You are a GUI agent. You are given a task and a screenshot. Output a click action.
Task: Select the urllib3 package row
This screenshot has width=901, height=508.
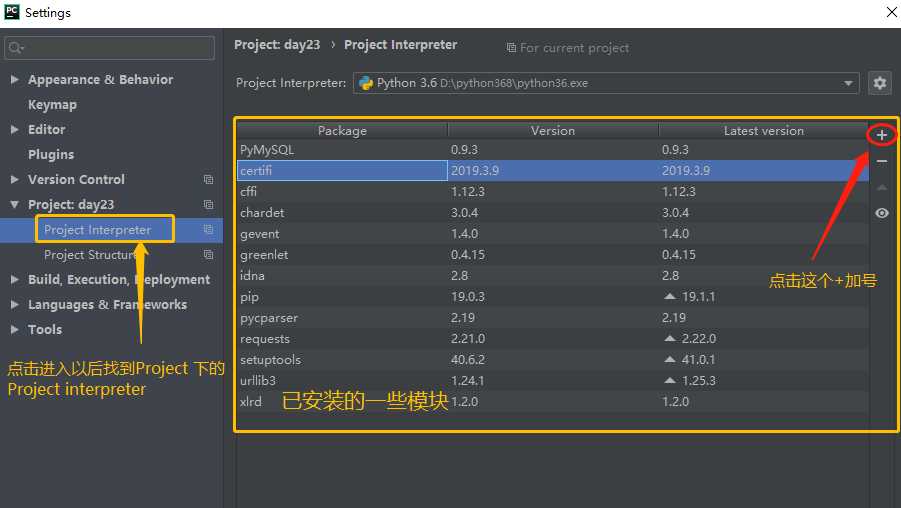click(x=553, y=381)
